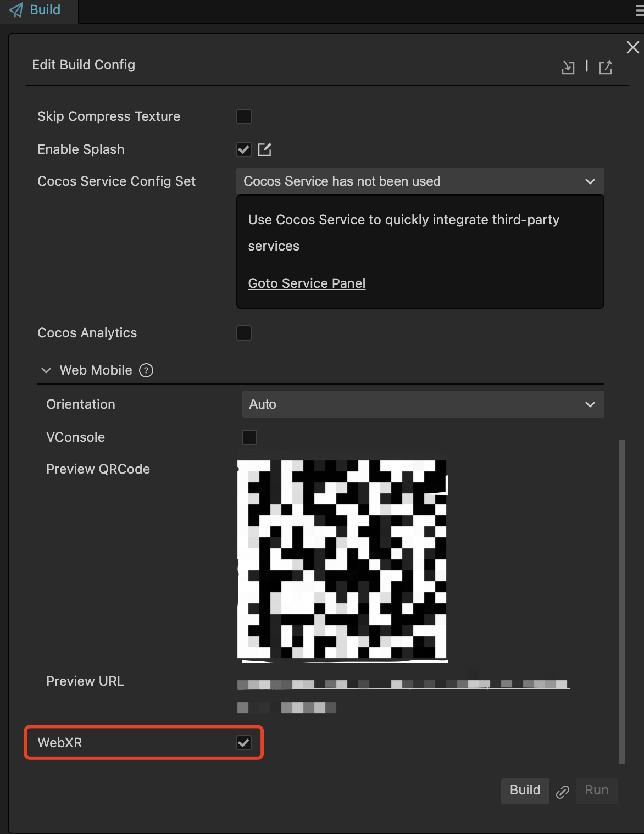Click the Run button
The image size is (644, 834).
tap(597, 791)
